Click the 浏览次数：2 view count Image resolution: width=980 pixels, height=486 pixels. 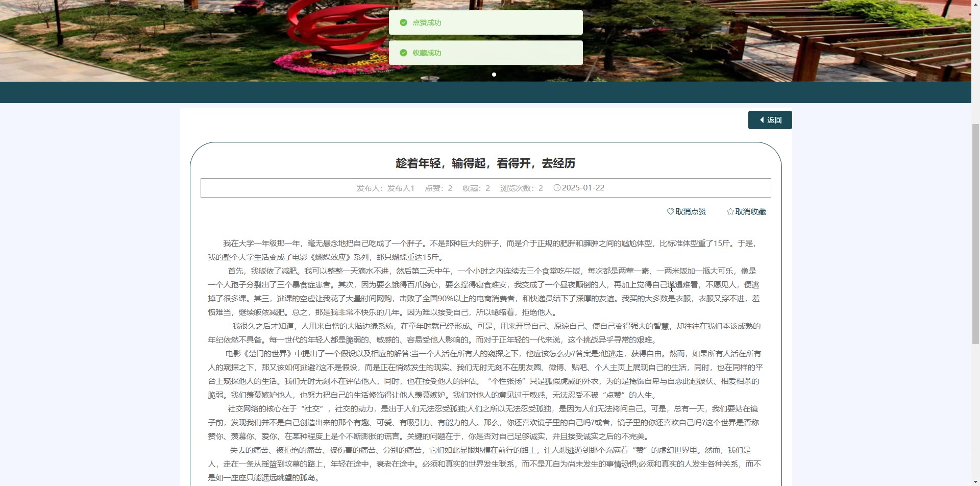521,188
